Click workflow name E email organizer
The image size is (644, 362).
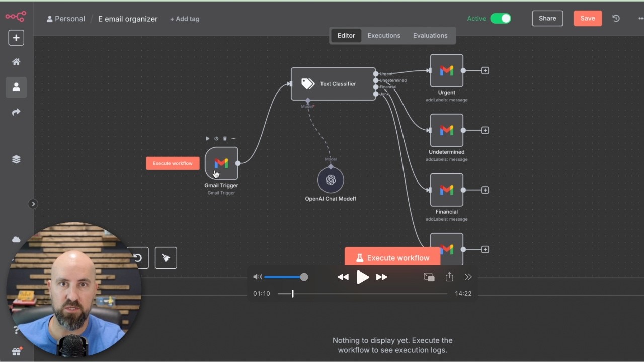[x=128, y=19]
